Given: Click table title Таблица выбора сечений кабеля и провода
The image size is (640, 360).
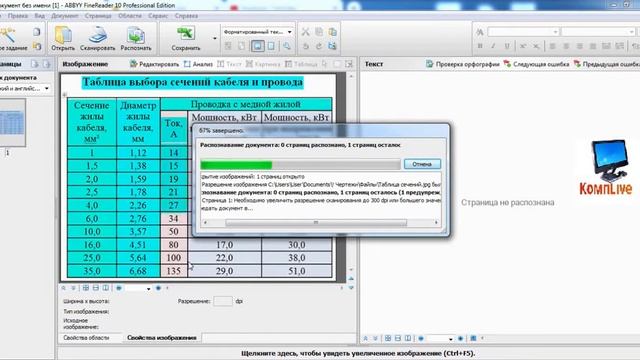Looking at the screenshot, I should tap(193, 82).
